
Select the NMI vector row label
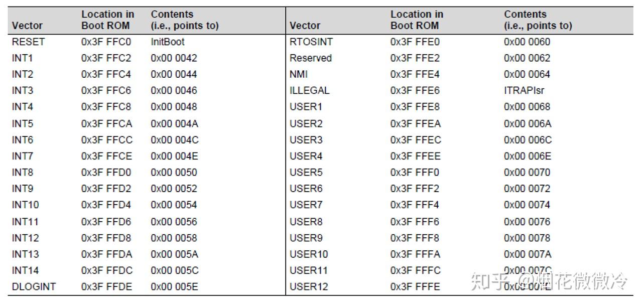click(299, 74)
